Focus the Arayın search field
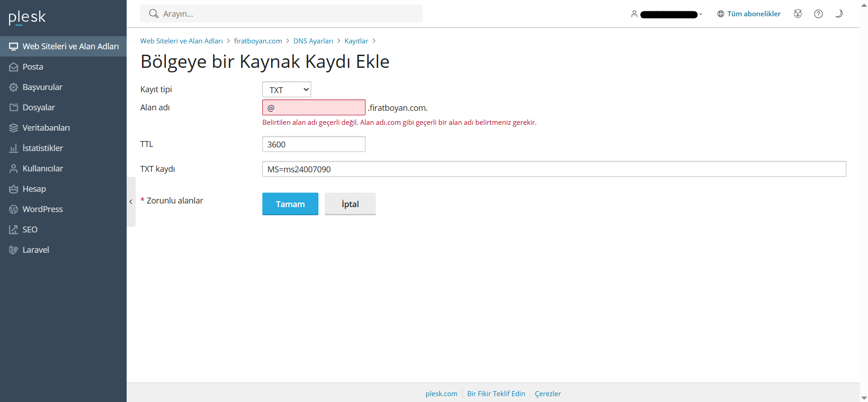 click(x=281, y=14)
